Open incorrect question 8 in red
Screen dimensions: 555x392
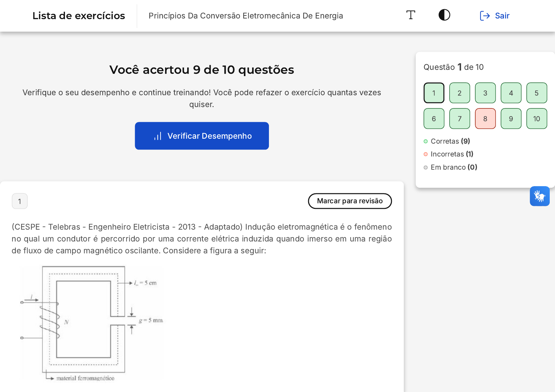pyautogui.click(x=485, y=119)
